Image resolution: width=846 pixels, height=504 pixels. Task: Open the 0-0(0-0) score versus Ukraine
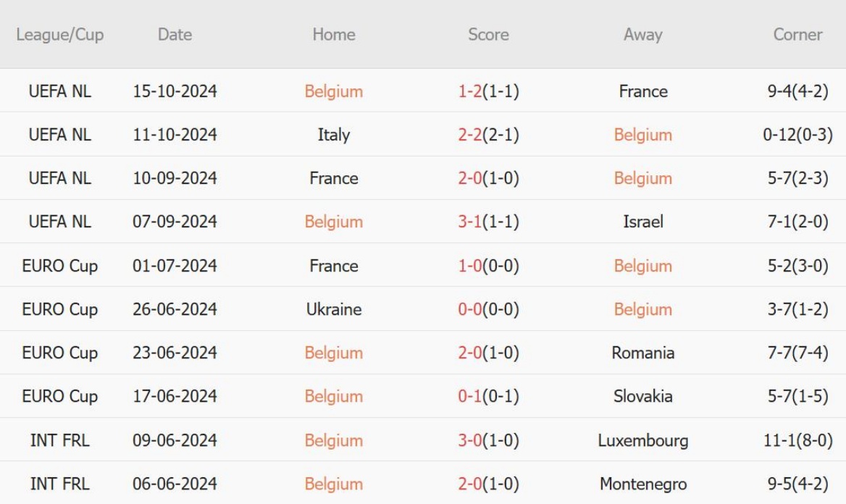(x=487, y=309)
